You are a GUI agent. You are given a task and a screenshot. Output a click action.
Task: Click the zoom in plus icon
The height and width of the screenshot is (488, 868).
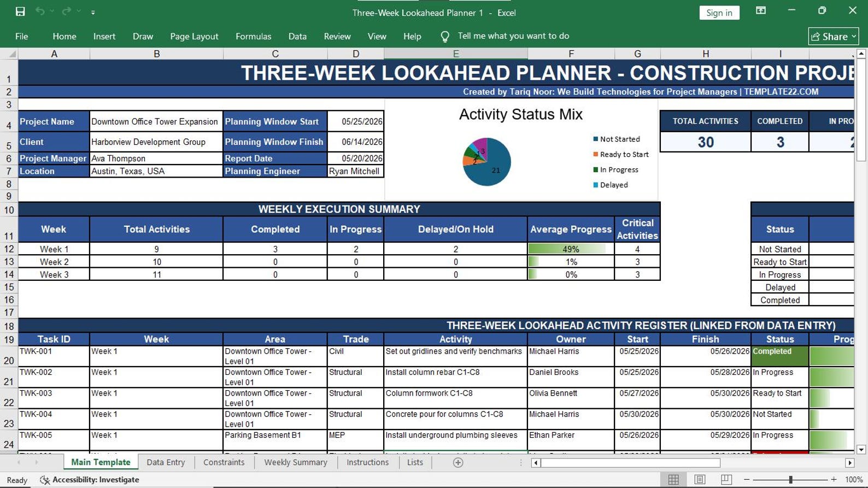click(x=834, y=480)
